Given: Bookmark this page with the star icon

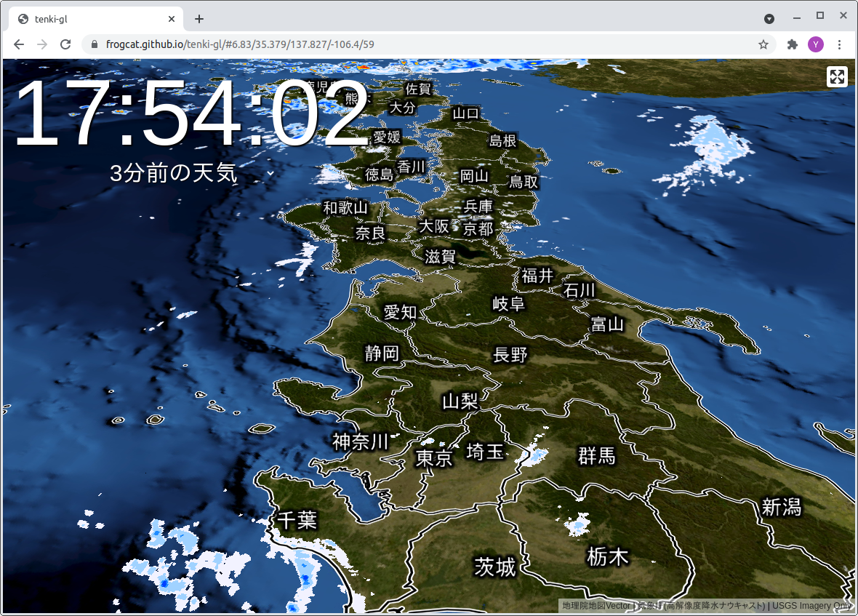Looking at the screenshot, I should click(763, 44).
